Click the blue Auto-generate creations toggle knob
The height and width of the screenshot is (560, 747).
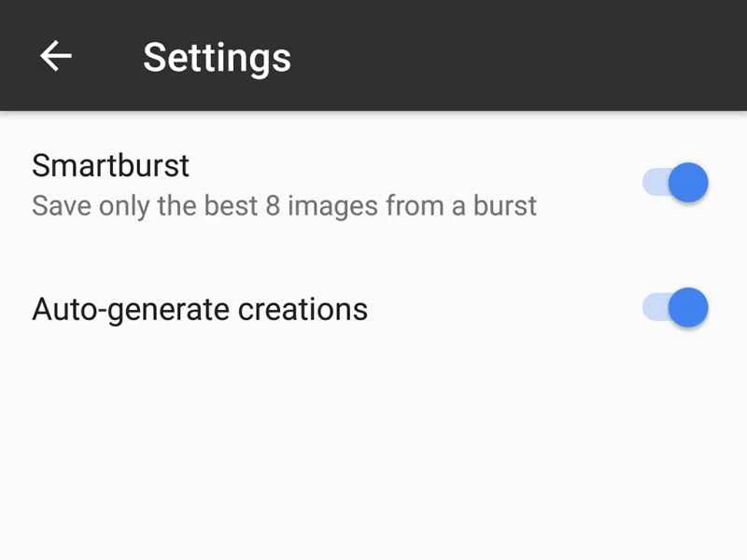[x=689, y=308]
